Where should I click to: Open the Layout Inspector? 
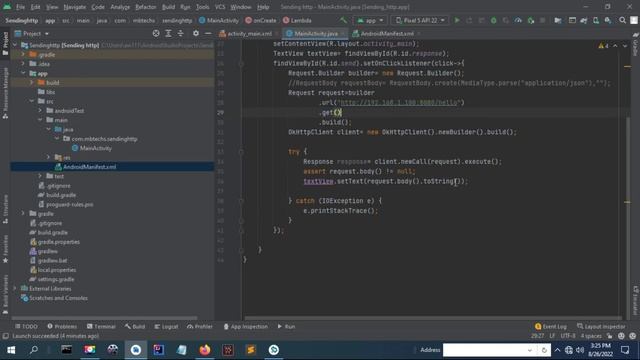tap(601, 327)
